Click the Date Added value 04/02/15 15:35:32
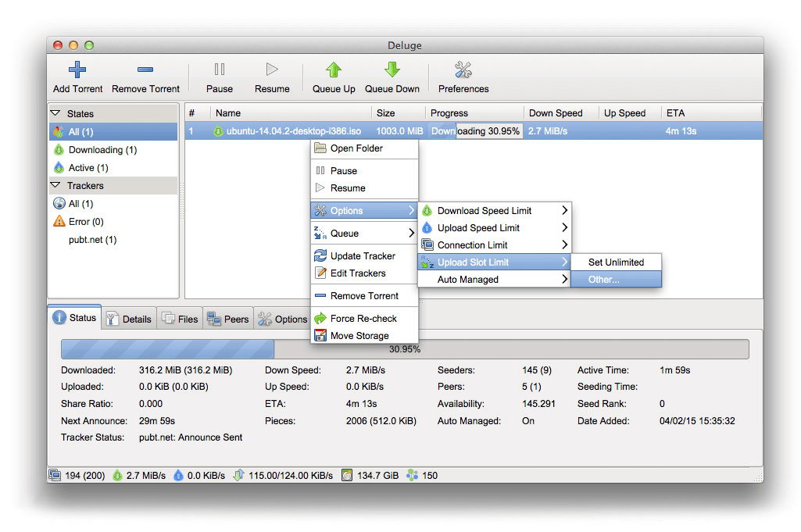Image resolution: width=801 pixels, height=532 pixels. [697, 421]
